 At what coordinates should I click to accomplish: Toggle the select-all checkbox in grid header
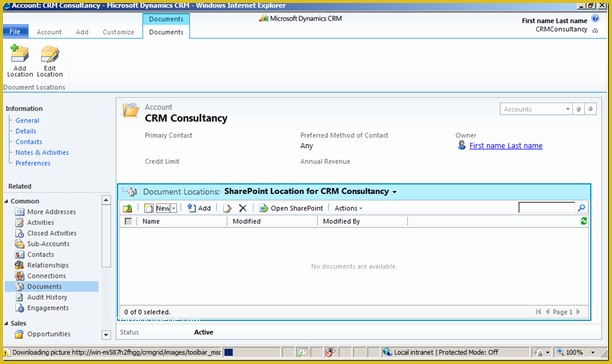click(128, 221)
